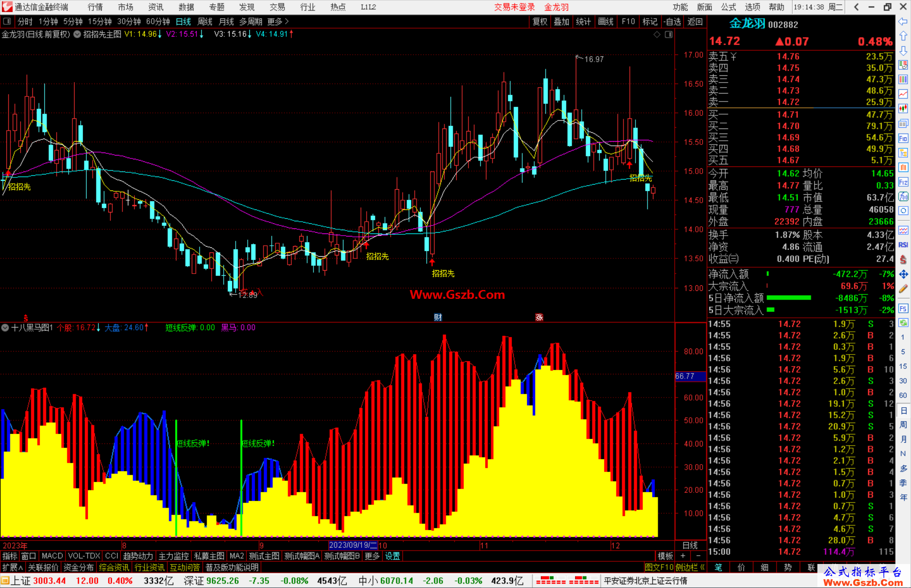Viewport: 911px width, 588px height.
Task: Click the diamond icon at chart top right
Action: 657,35
